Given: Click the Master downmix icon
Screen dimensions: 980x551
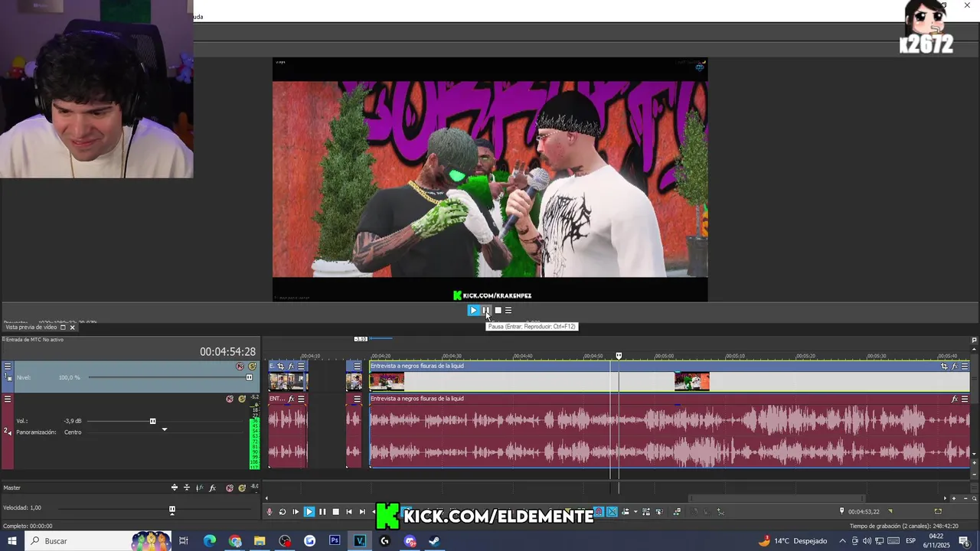Looking at the screenshot, I should click(x=187, y=487).
